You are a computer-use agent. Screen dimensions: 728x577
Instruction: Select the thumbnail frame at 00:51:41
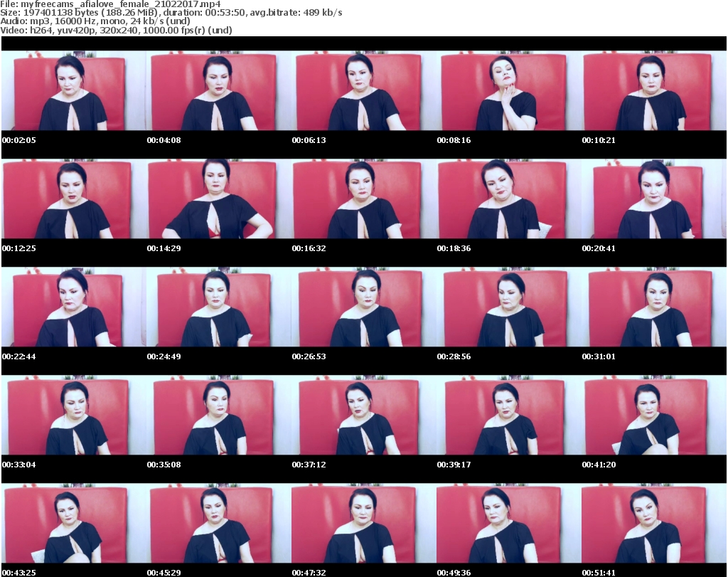click(x=654, y=524)
